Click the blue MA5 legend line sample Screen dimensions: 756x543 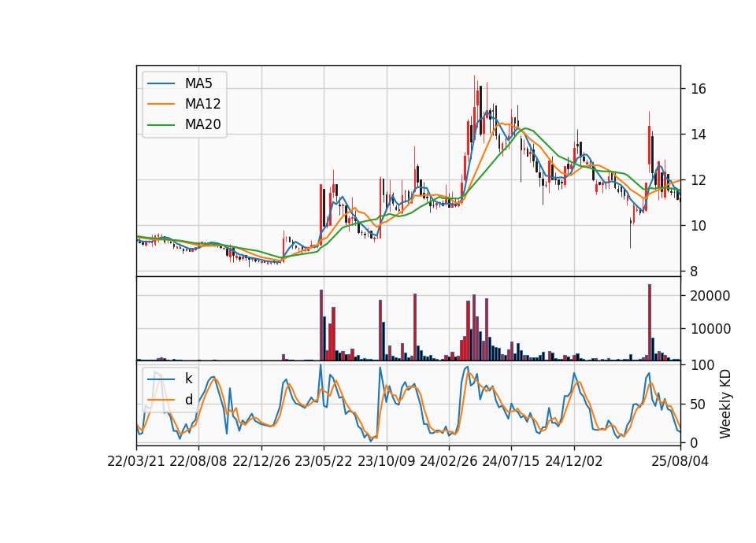[x=161, y=84]
